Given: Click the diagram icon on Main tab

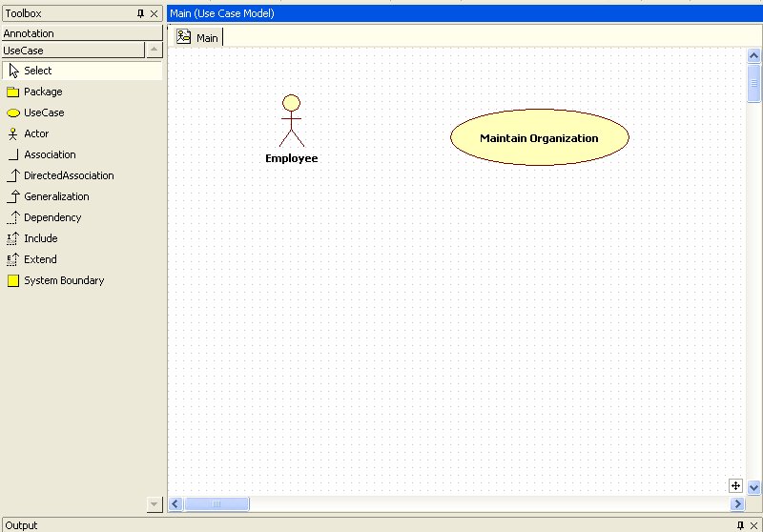Looking at the screenshot, I should pos(183,36).
